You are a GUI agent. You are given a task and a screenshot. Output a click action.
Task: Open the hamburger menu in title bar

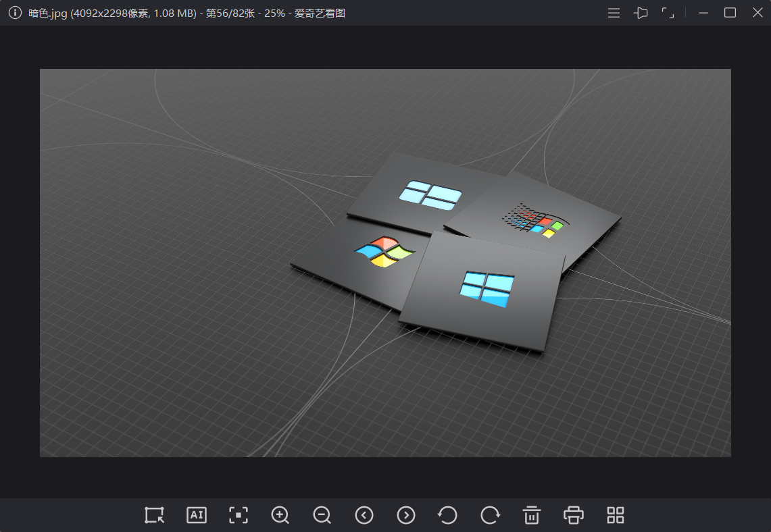point(614,13)
